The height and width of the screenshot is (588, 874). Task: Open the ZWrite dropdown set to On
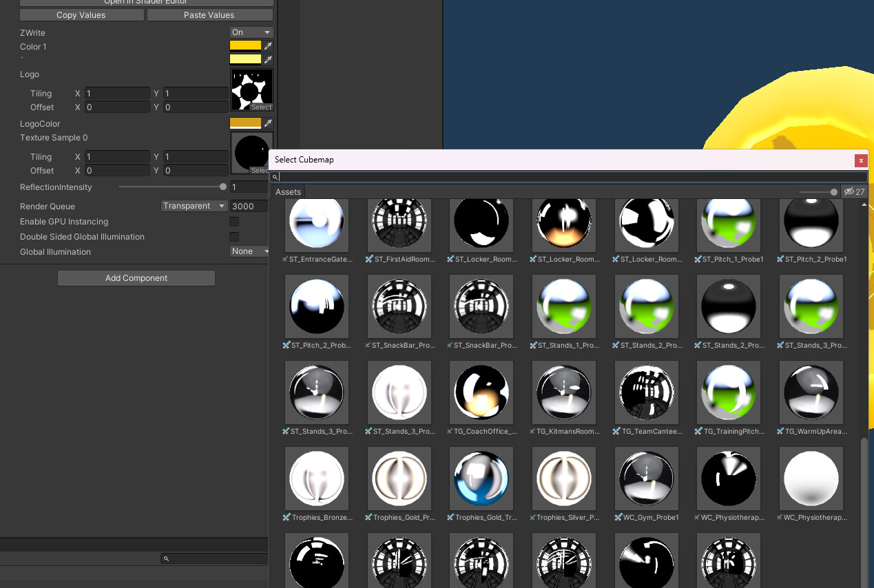(x=251, y=32)
